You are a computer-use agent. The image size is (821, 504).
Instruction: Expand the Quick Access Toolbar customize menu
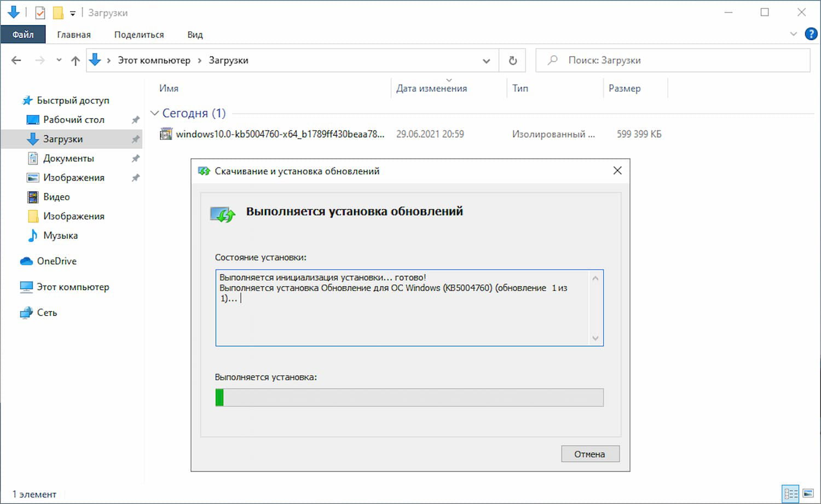[x=72, y=12]
